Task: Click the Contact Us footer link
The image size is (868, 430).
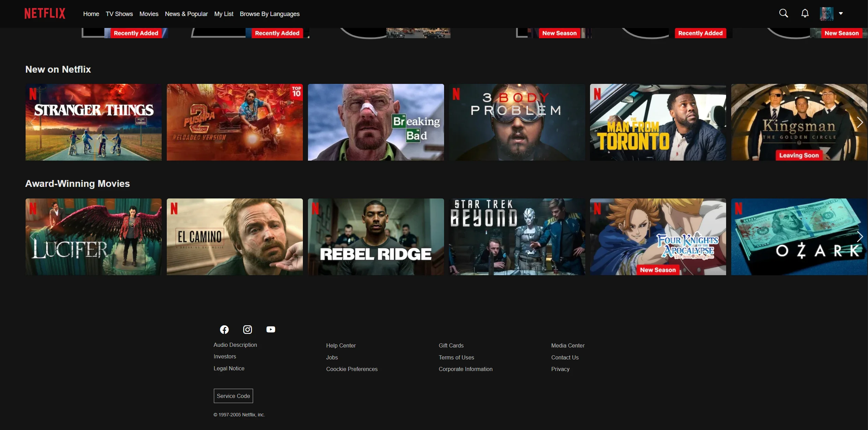Action: pyautogui.click(x=565, y=357)
